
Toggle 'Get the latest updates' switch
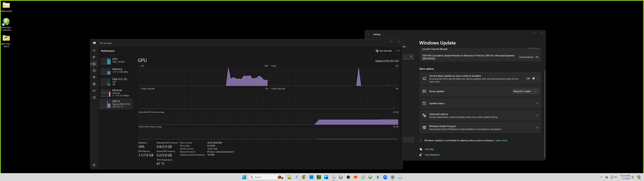click(535, 79)
